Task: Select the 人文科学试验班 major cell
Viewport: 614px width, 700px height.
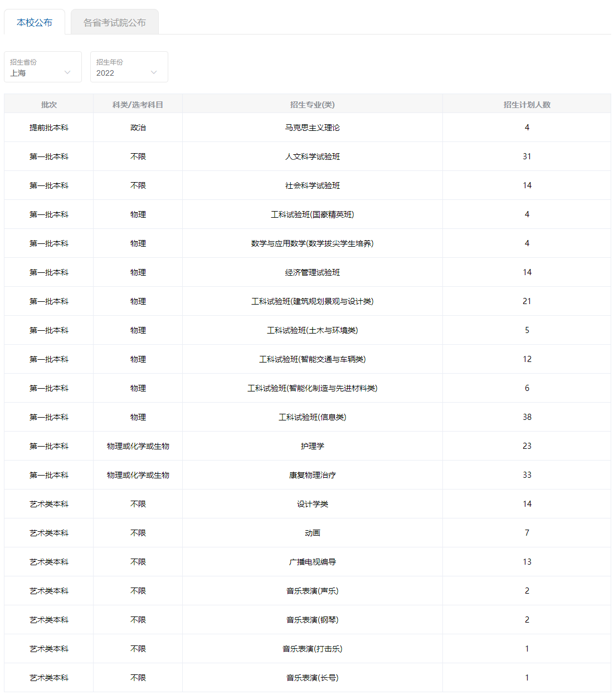Action: coord(312,156)
